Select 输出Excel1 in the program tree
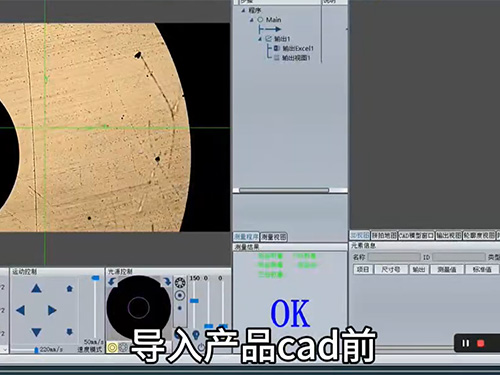500x375 pixels. 298,48
